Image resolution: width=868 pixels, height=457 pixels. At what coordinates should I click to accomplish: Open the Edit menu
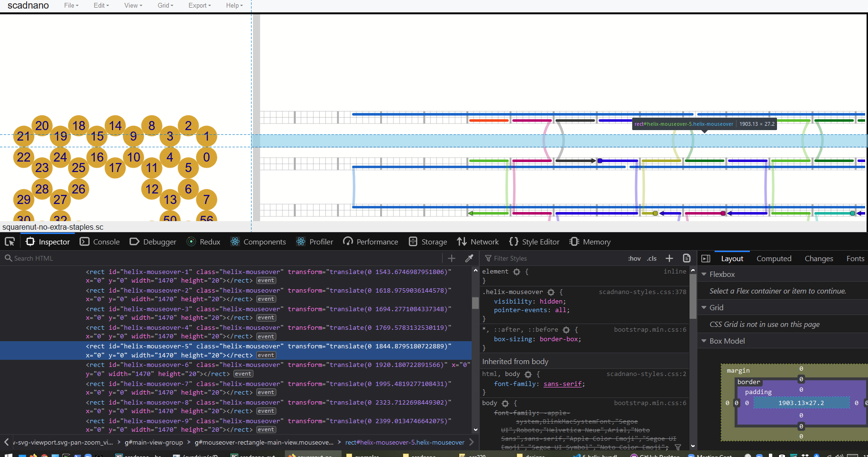(101, 5)
